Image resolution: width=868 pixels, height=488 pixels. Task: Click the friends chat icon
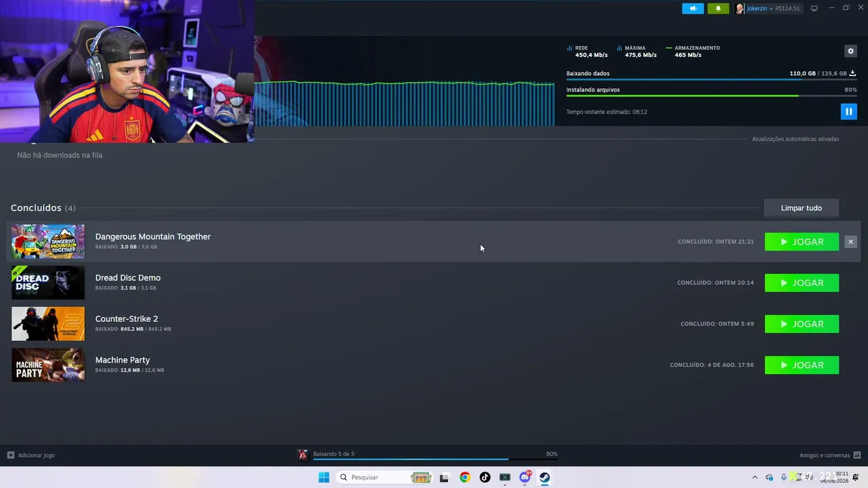pyautogui.click(x=857, y=455)
